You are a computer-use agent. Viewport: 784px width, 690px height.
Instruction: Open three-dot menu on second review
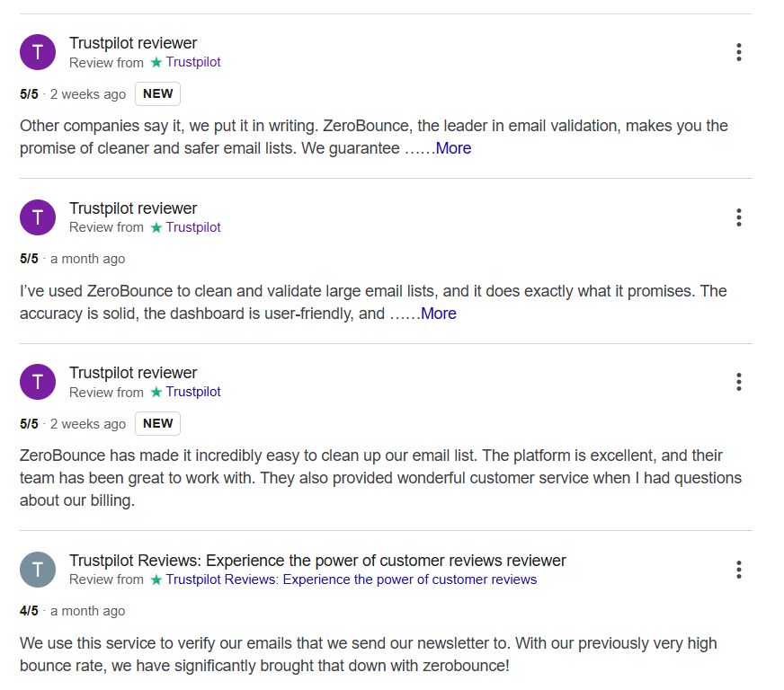click(738, 217)
